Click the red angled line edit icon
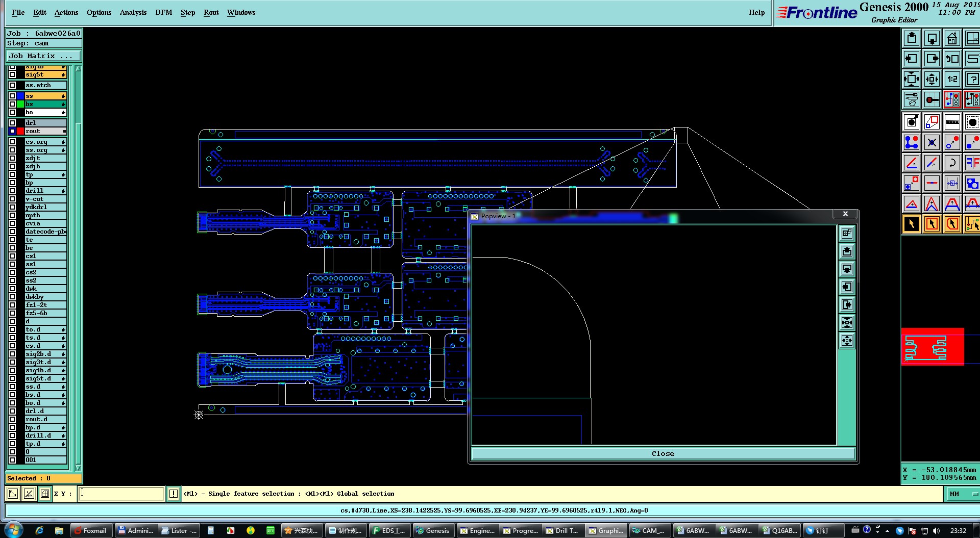 [912, 163]
